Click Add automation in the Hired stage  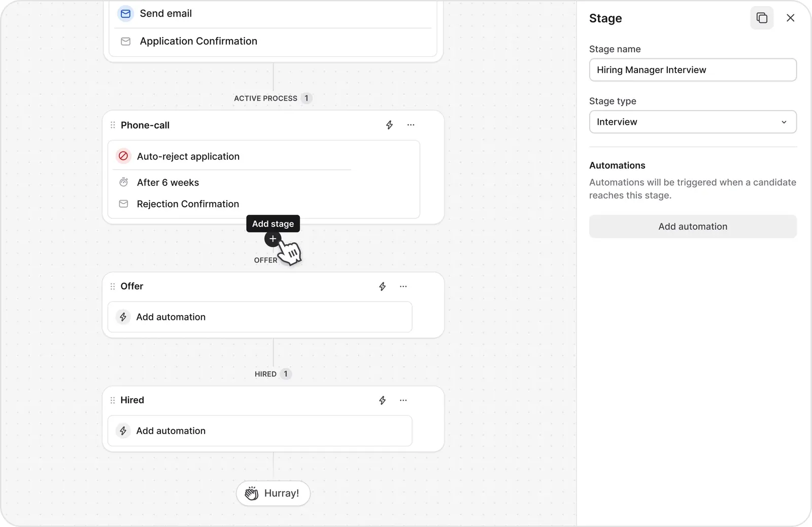(x=260, y=431)
